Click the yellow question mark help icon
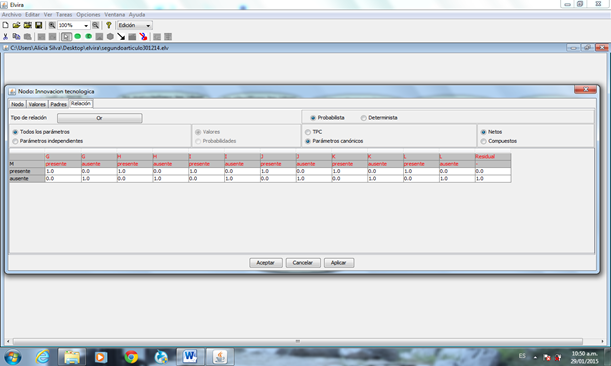The width and height of the screenshot is (611, 366). [109, 25]
